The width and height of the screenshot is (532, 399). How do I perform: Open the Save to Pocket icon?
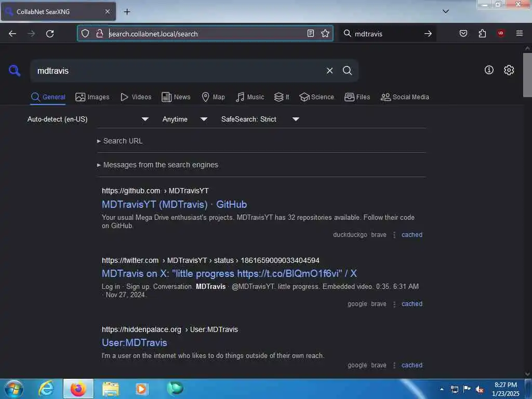click(463, 33)
